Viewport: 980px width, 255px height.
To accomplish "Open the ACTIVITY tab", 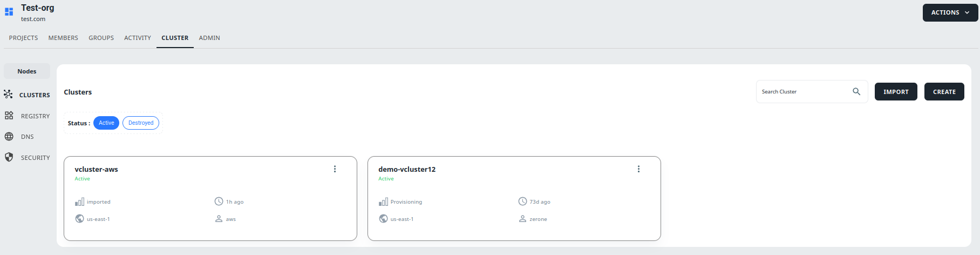I will point(138,38).
